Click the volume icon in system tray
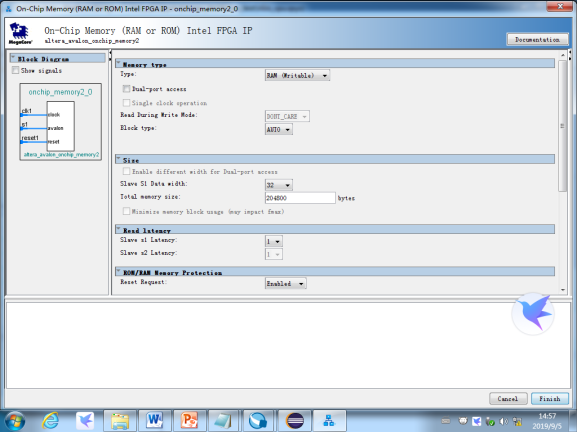This screenshot has width=577, height=433. (x=504, y=421)
